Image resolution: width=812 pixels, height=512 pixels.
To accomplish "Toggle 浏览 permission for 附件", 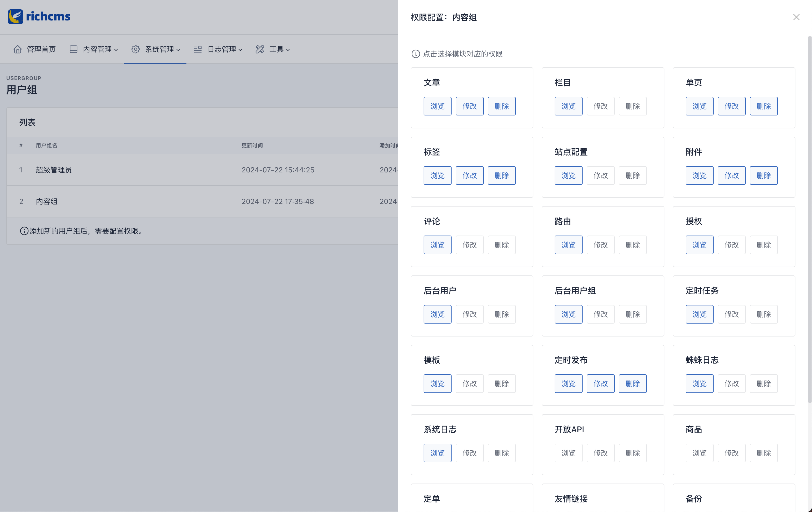I will point(699,175).
